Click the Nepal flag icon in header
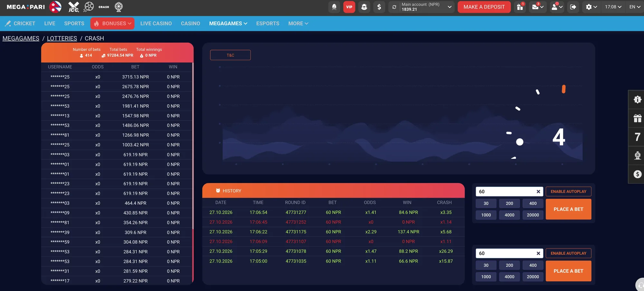 (x=55, y=7)
